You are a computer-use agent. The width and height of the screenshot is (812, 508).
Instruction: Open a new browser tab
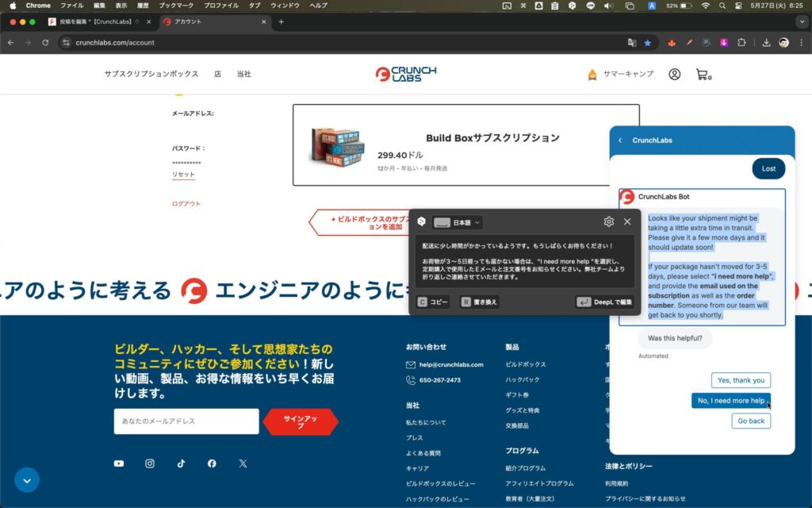pyautogui.click(x=281, y=21)
